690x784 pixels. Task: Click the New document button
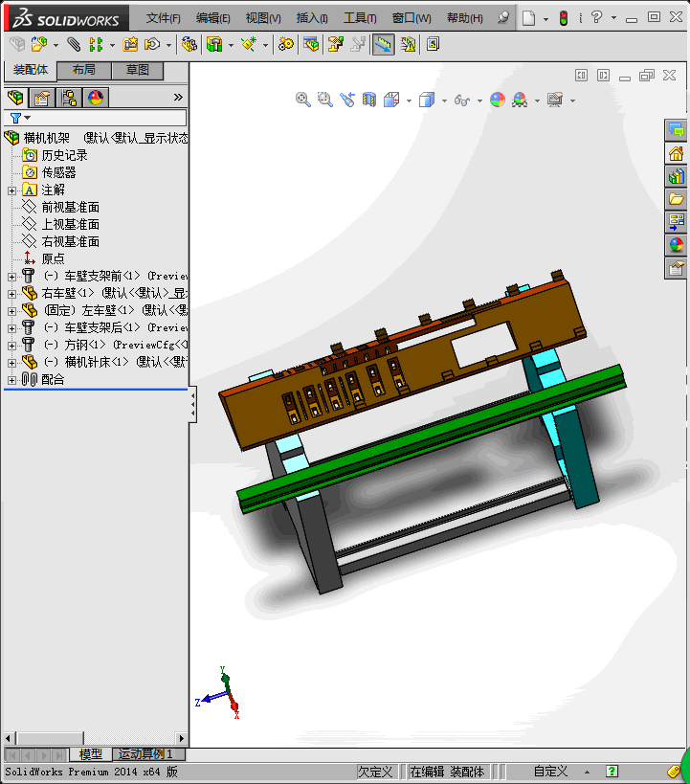tap(528, 18)
